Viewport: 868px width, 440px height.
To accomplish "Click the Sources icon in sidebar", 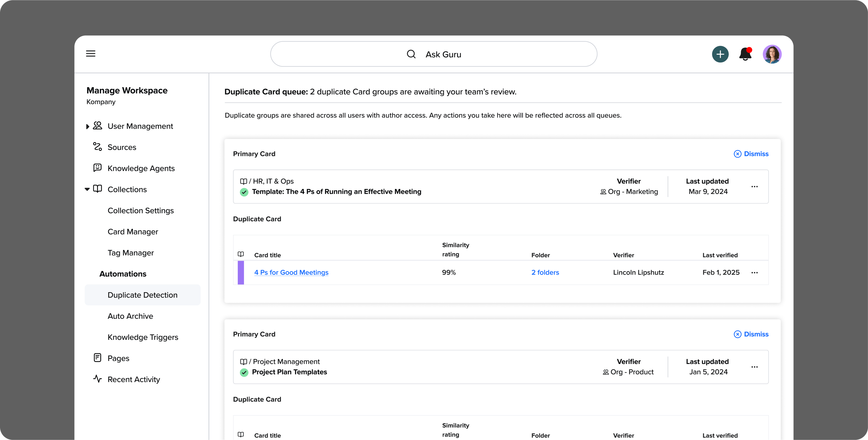I will click(x=97, y=147).
